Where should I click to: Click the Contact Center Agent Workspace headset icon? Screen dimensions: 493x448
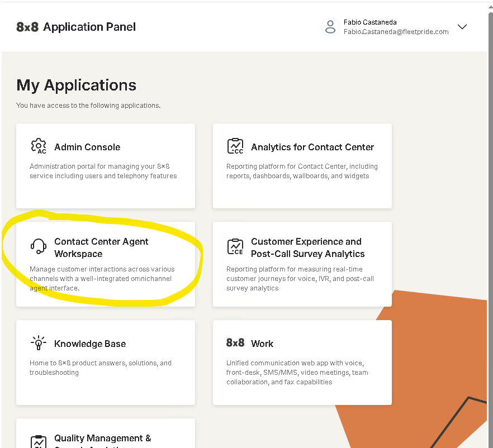tap(39, 246)
